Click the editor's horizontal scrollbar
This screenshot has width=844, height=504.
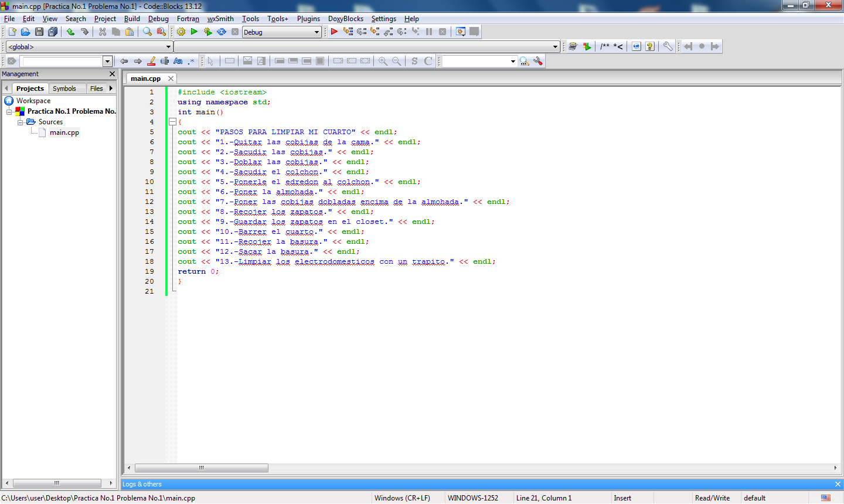(201, 468)
